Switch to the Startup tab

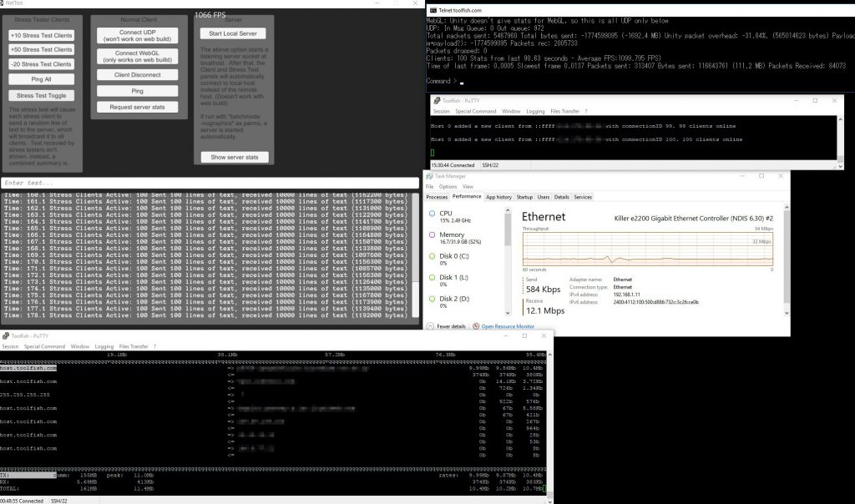pos(524,197)
